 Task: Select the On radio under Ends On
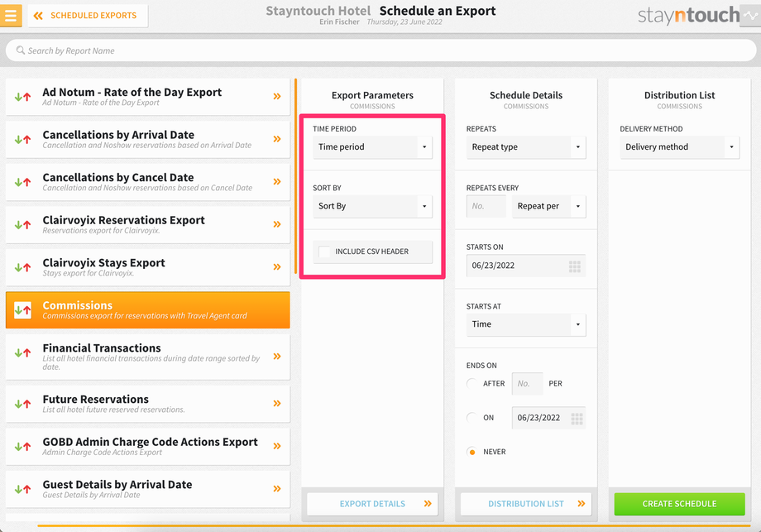(x=471, y=418)
